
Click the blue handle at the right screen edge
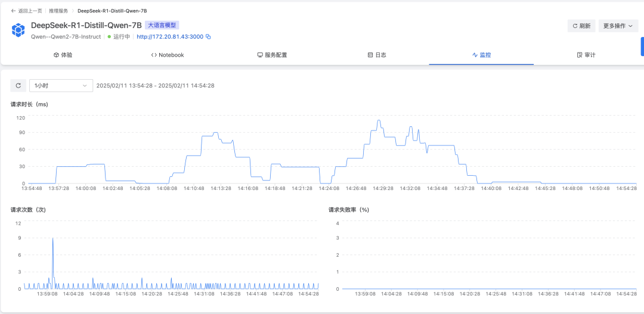pyautogui.click(x=642, y=46)
